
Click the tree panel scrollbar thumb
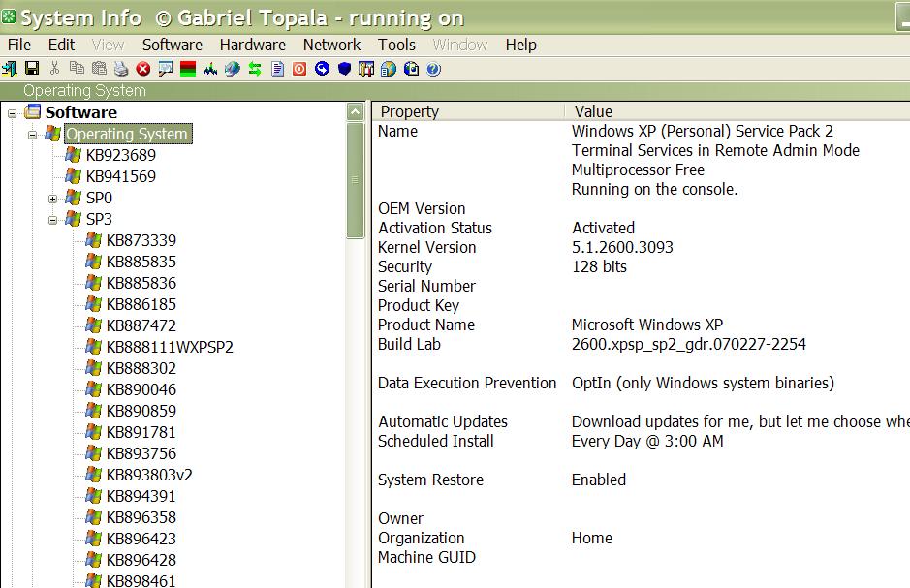coord(355,180)
